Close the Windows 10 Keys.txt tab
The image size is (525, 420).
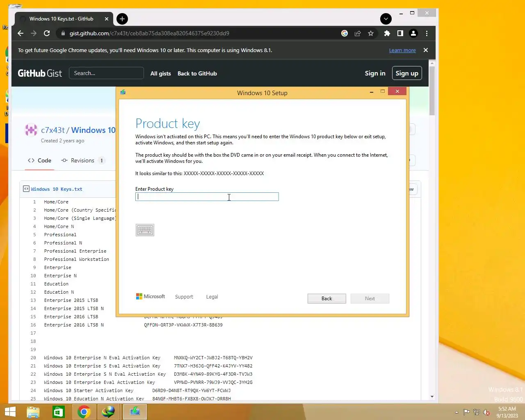107,19
